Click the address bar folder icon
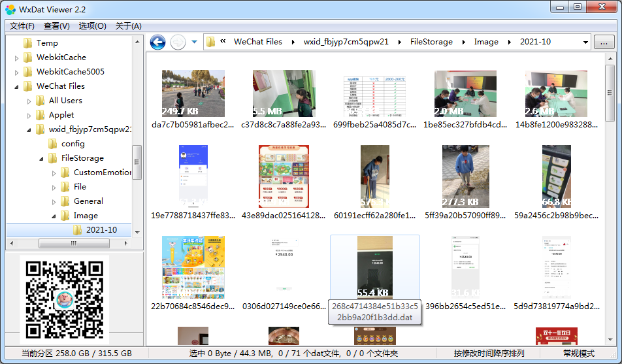The image size is (622, 364). point(210,42)
